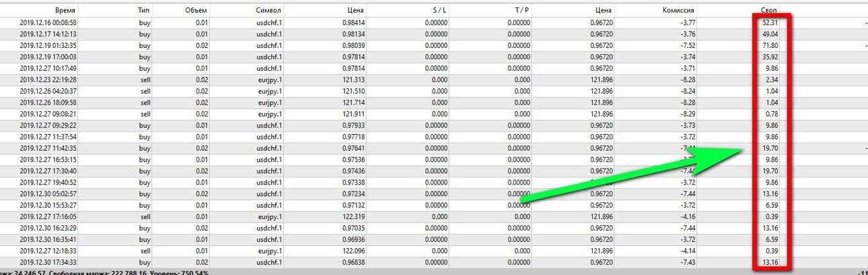
Task: Click the open price 0.98134
Action: coord(354,34)
